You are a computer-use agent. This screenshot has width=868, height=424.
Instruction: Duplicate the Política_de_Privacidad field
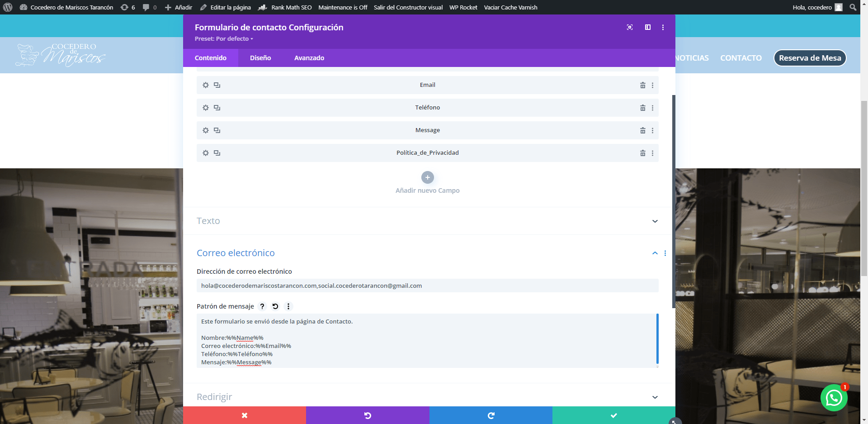217,153
